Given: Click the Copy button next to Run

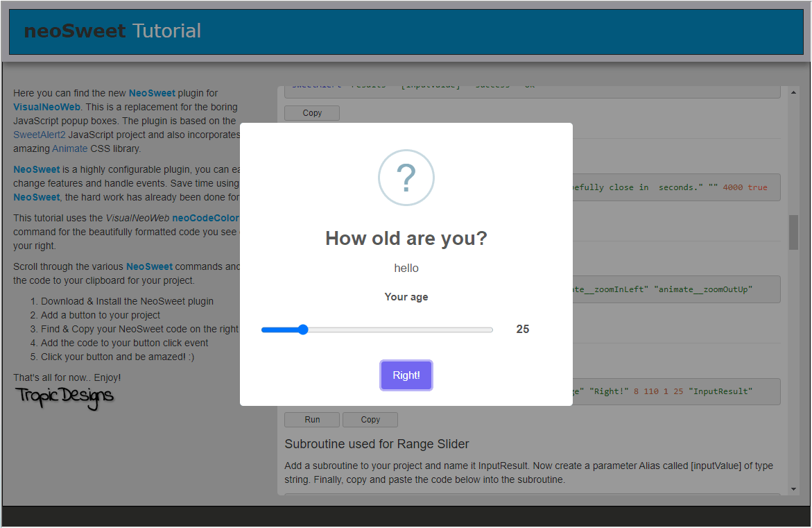Looking at the screenshot, I should tap(370, 420).
